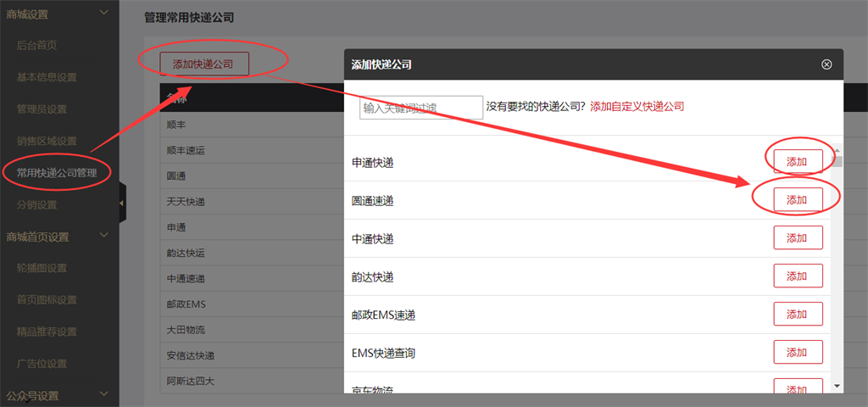Add 圆通速递 with its 添加 button
868x407 pixels.
798,200
